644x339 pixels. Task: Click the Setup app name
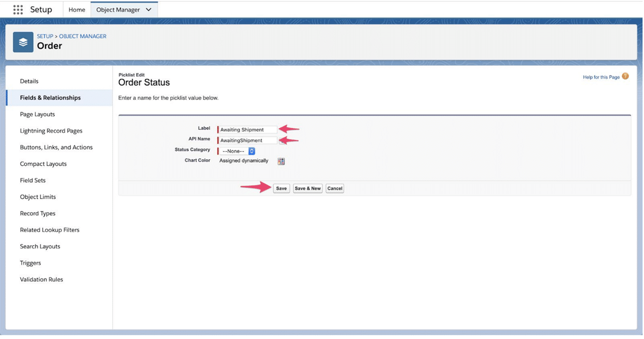[41, 9]
